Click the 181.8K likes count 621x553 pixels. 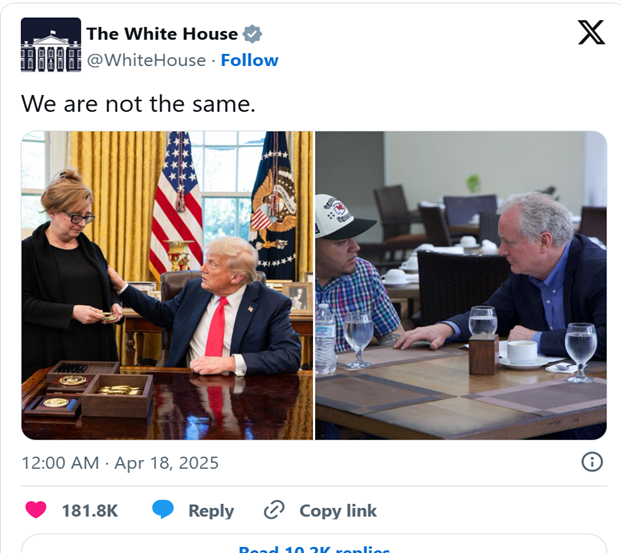[x=90, y=511]
